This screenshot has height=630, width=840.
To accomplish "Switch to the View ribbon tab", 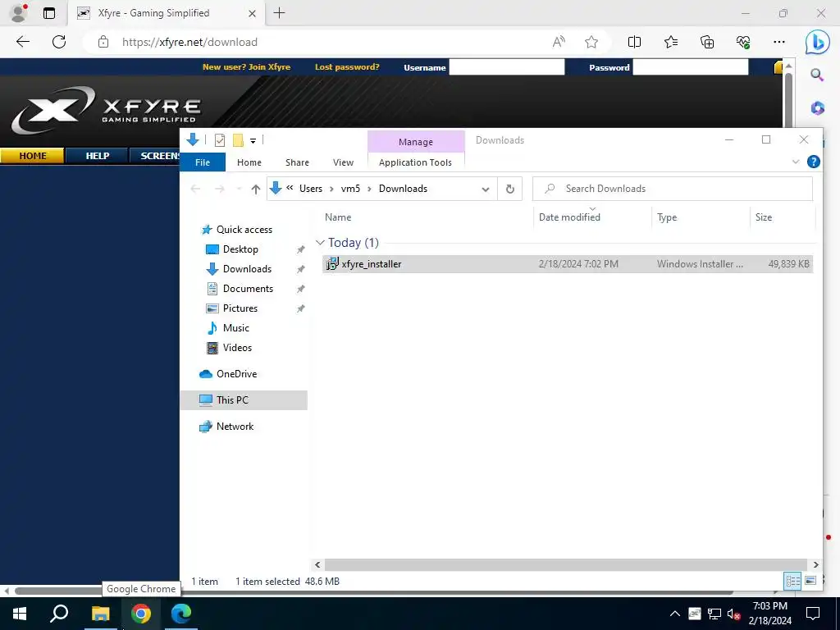I will (x=343, y=162).
